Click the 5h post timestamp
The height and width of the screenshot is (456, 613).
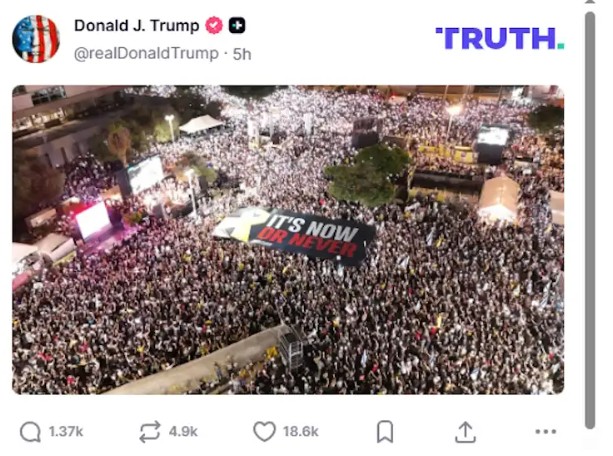coord(242,54)
